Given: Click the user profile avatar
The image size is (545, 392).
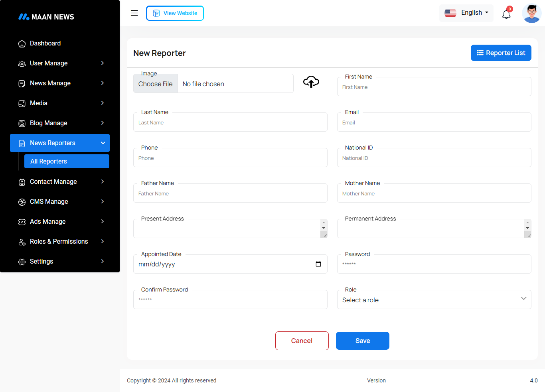Looking at the screenshot, I should coord(531,14).
